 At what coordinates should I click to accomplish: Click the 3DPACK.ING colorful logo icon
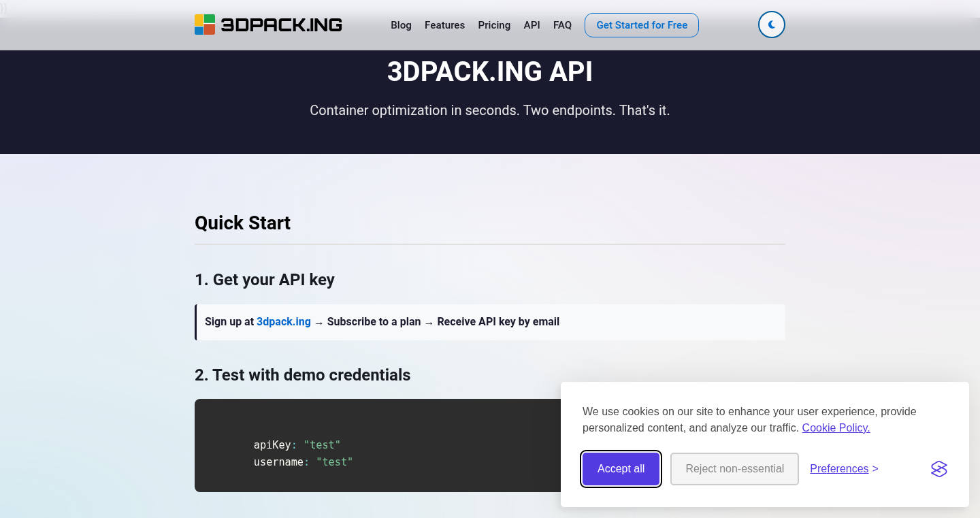point(205,25)
